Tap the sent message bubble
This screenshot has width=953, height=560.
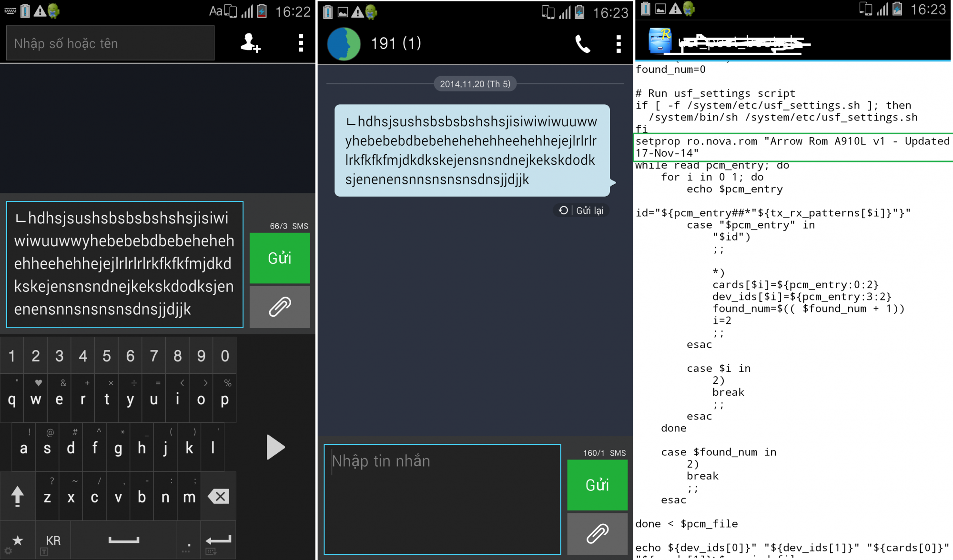[472, 150]
